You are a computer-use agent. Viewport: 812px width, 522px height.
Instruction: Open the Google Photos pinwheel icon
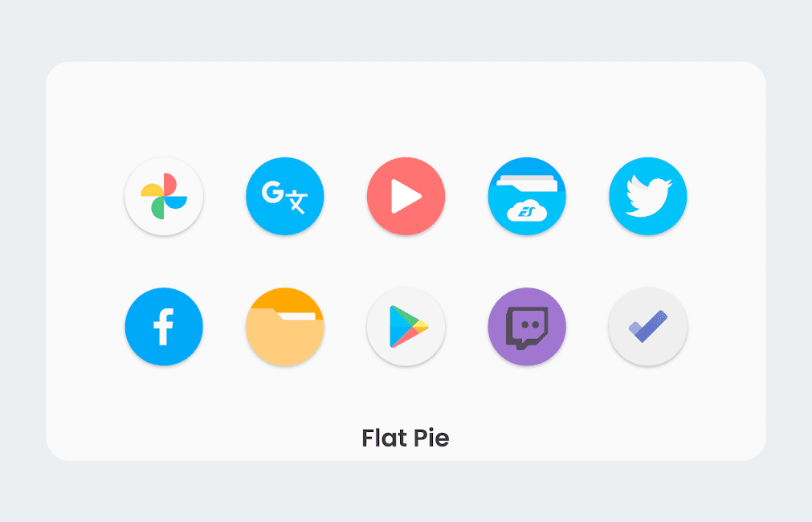[164, 196]
